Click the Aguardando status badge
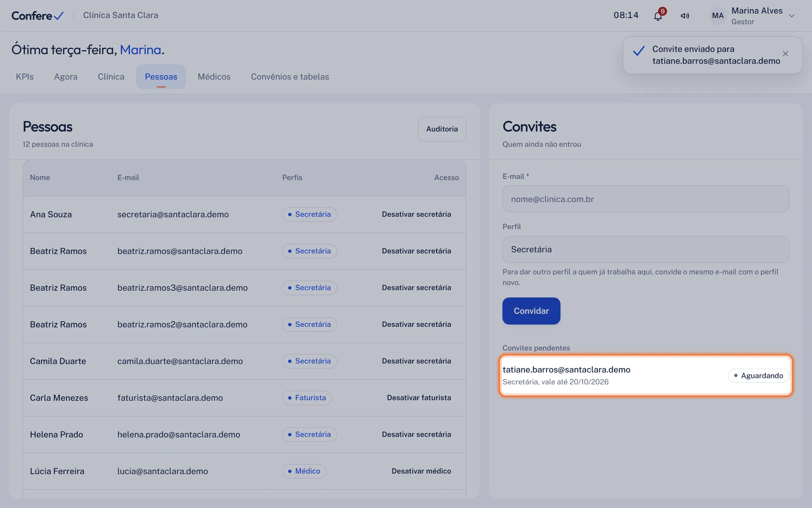This screenshot has width=812, height=508. click(x=758, y=375)
